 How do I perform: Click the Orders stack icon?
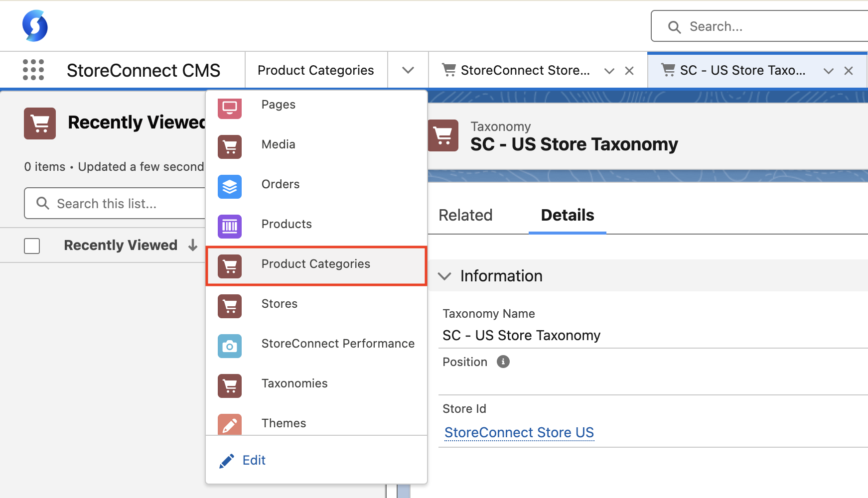230,187
